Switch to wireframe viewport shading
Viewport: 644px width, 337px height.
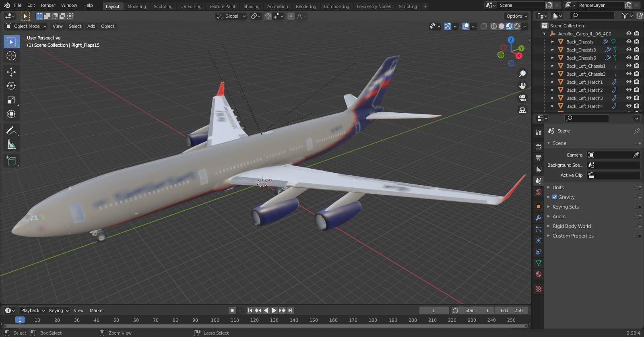(494, 26)
